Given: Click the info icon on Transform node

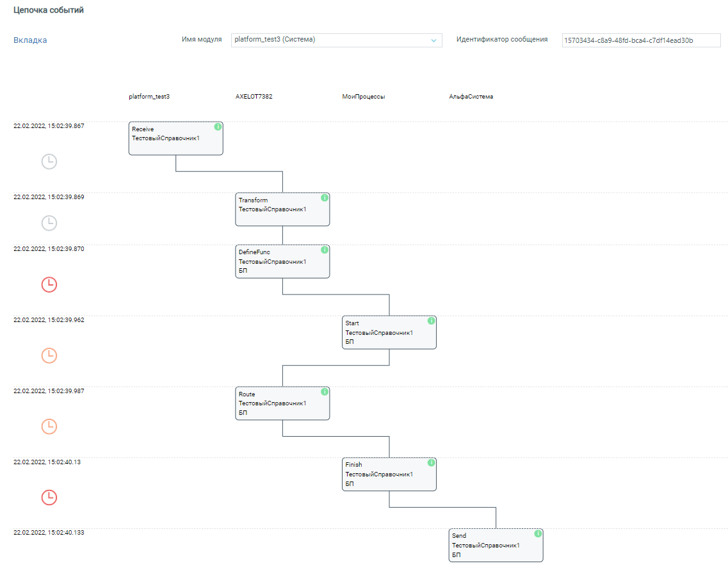Looking at the screenshot, I should pos(325,198).
